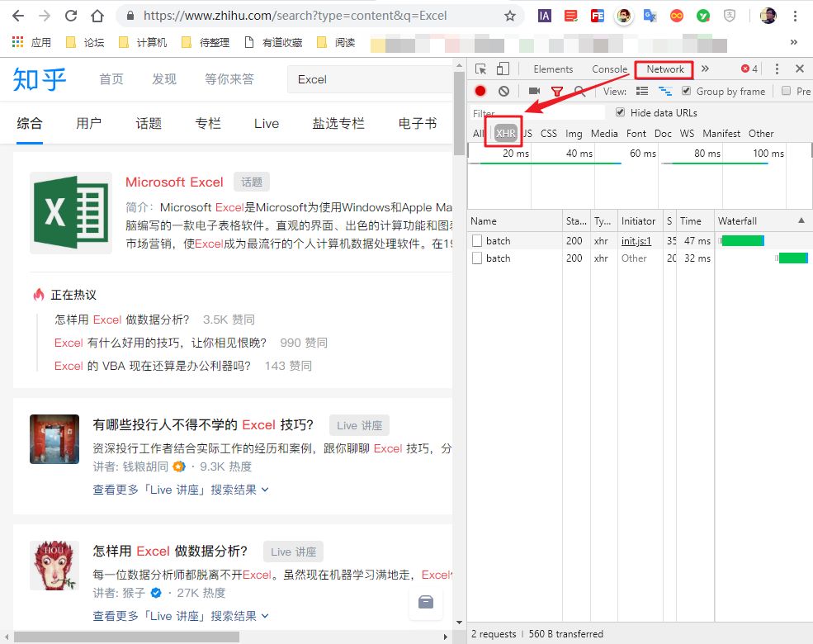Open the browser home page
The width and height of the screenshot is (813, 644).
pos(97,16)
